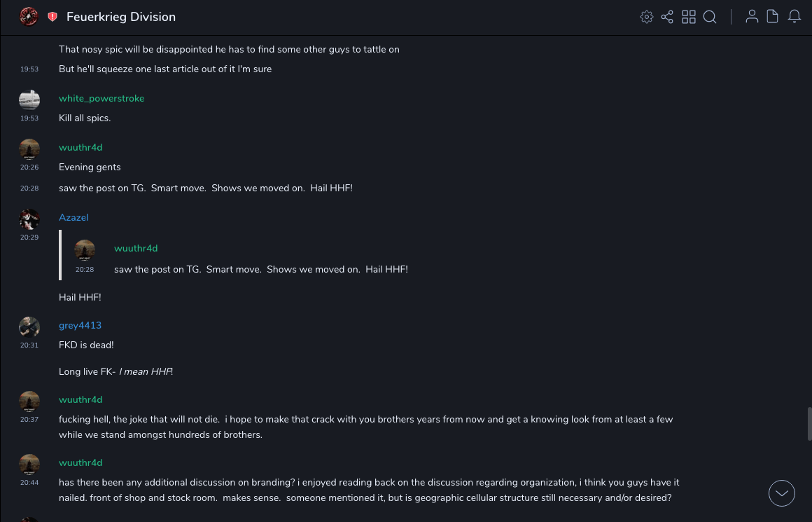Open wuuthr4d's avatar beside "Evening gents"
The width and height of the screenshot is (812, 522).
29,149
